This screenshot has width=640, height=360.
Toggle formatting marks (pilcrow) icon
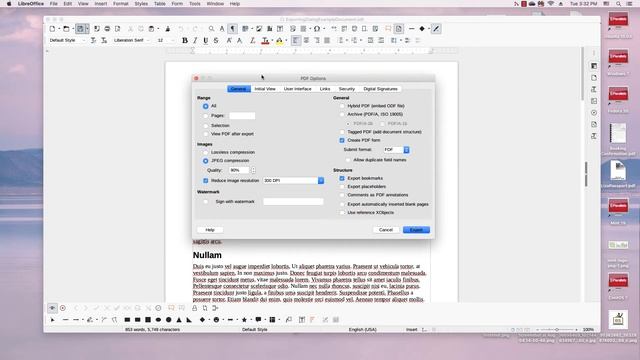click(x=233, y=29)
